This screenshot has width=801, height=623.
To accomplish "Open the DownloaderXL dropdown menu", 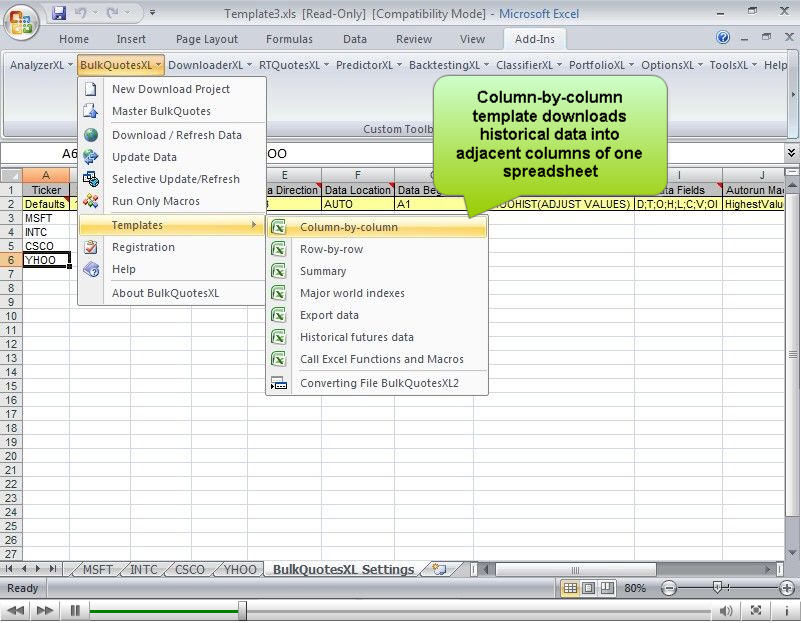I will click(210, 65).
